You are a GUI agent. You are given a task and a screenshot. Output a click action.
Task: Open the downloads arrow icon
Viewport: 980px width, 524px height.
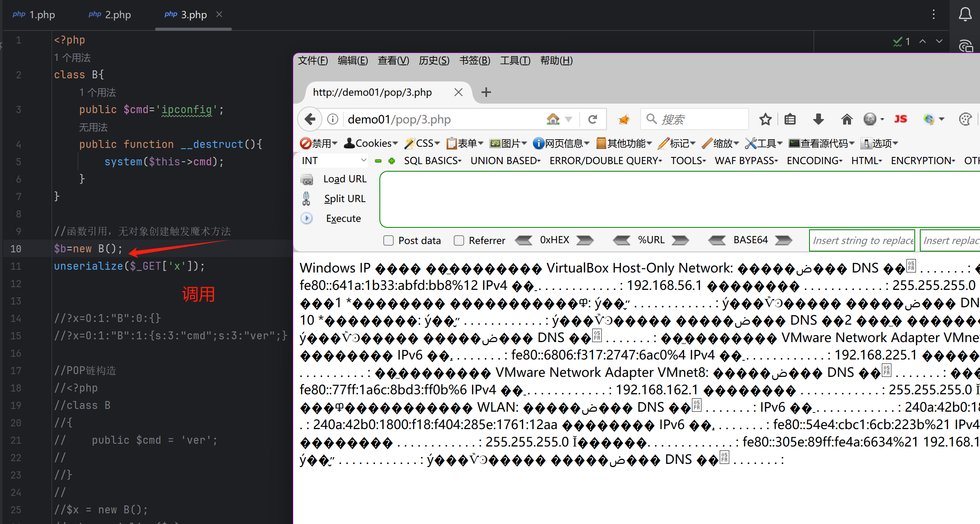tap(818, 119)
